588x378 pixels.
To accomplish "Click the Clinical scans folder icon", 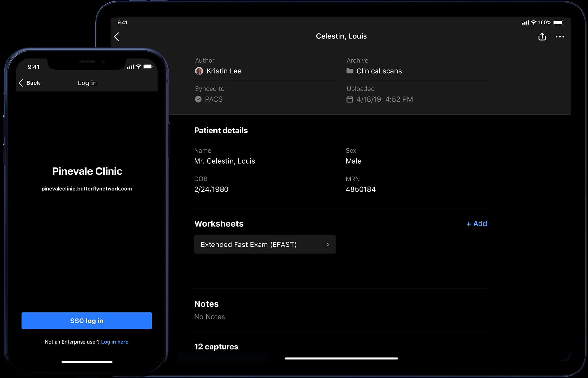I will pyautogui.click(x=350, y=71).
